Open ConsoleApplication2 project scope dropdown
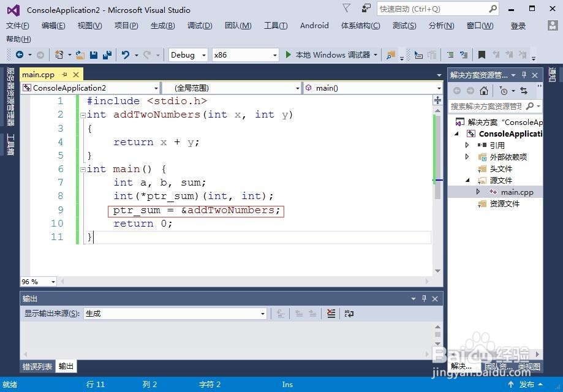The width and height of the screenshot is (563, 392). (x=156, y=88)
